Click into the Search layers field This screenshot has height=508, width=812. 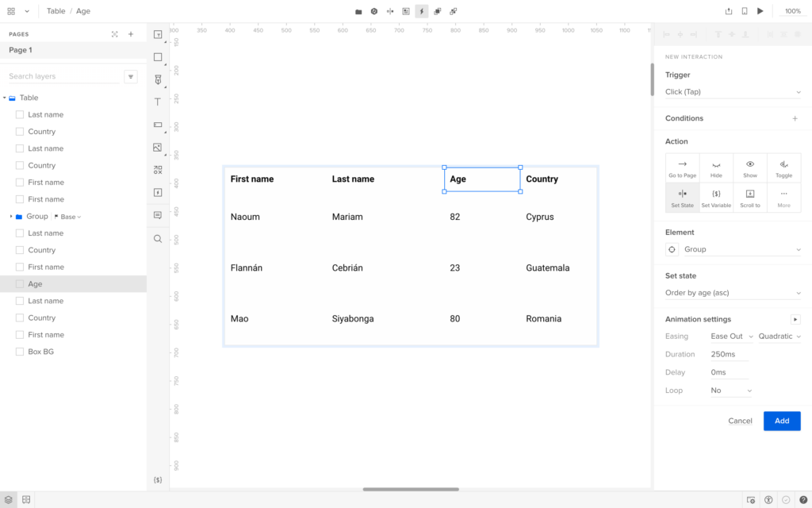pyautogui.click(x=62, y=76)
